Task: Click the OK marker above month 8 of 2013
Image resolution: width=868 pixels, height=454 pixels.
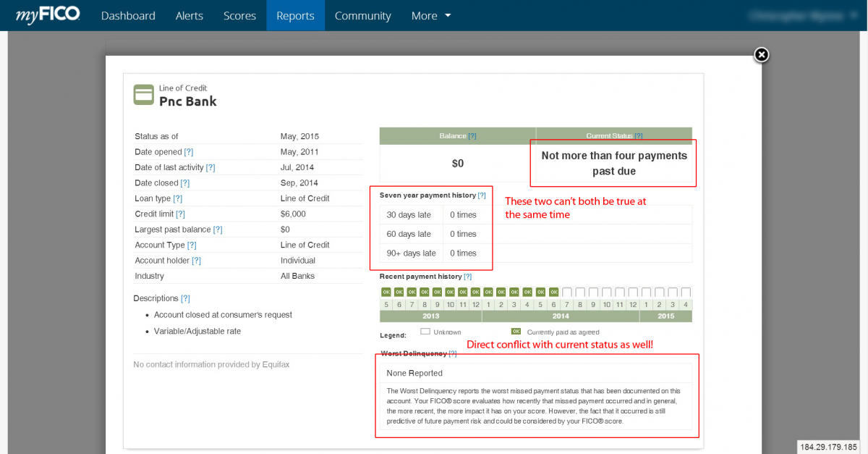Action: point(425,292)
